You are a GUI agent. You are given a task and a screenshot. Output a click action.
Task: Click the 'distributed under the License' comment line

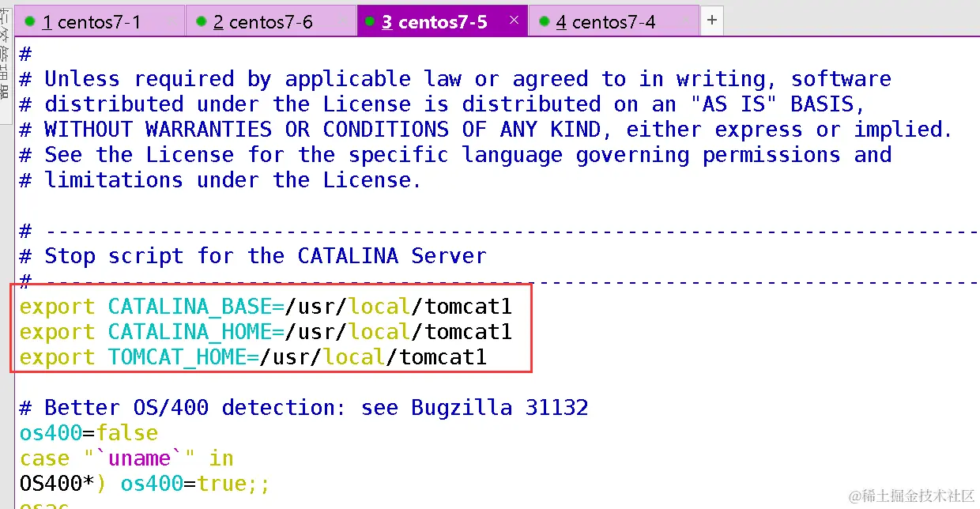click(x=443, y=104)
